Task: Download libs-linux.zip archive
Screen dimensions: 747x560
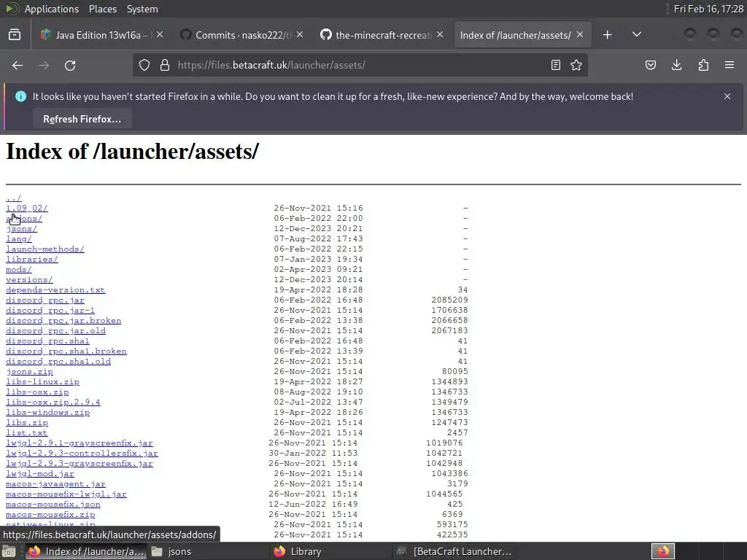Action: (x=42, y=382)
